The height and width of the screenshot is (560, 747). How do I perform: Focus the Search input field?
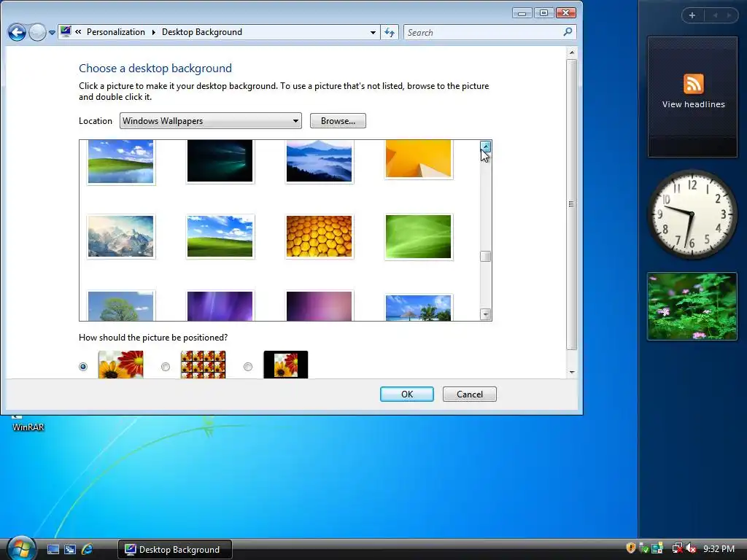coord(482,32)
